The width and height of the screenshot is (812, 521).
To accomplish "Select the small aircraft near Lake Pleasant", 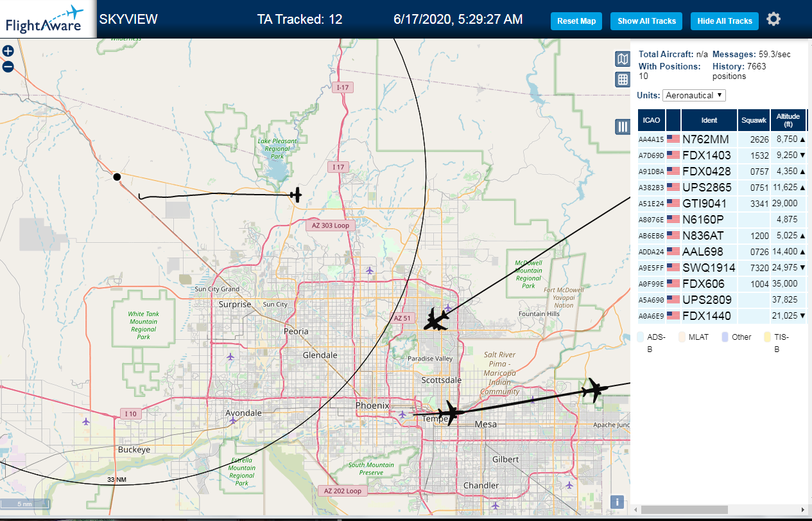I will click(x=295, y=194).
